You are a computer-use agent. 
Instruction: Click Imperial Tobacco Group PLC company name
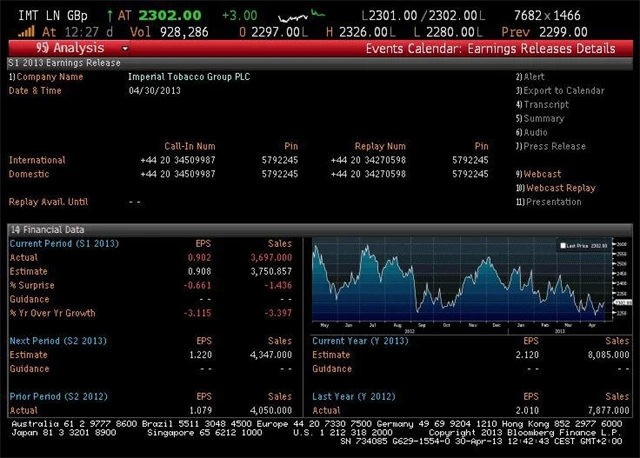pos(189,77)
